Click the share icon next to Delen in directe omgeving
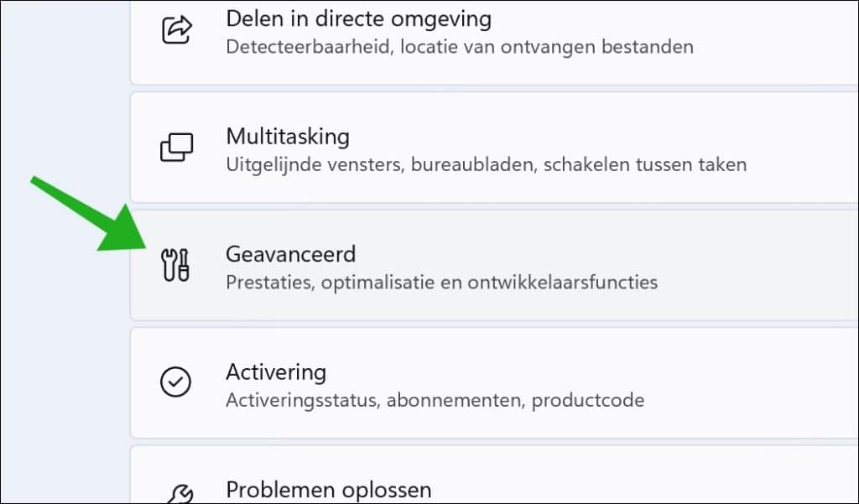This screenshot has width=859, height=504. [179, 27]
